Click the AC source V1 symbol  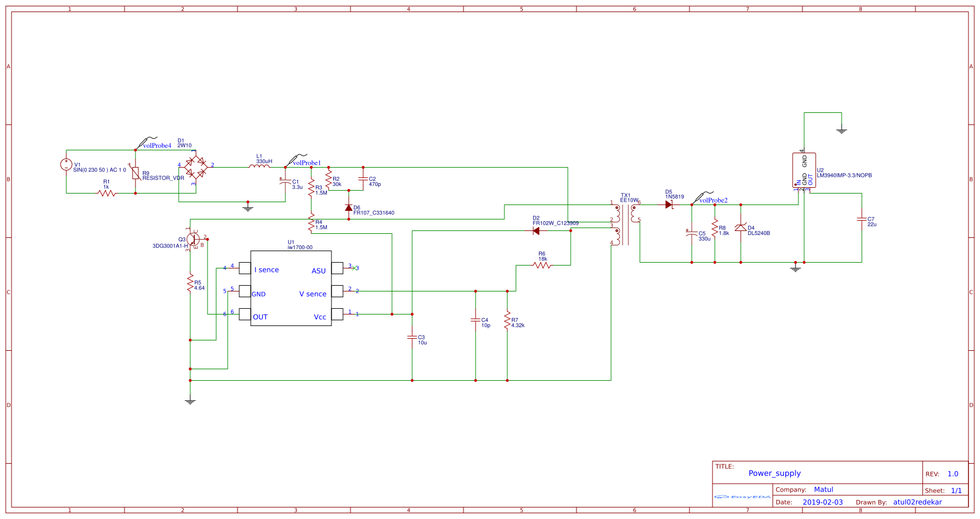point(67,165)
